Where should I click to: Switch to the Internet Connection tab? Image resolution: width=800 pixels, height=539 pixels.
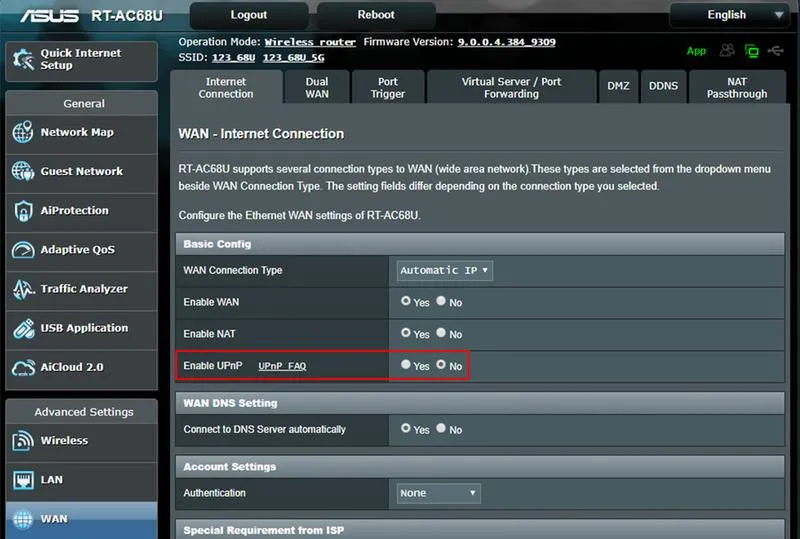tap(226, 87)
